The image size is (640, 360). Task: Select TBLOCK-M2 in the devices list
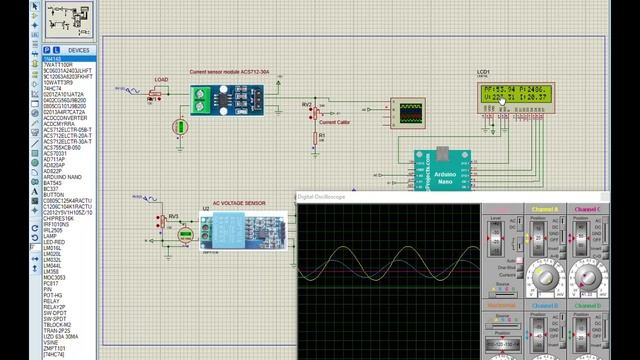57,325
